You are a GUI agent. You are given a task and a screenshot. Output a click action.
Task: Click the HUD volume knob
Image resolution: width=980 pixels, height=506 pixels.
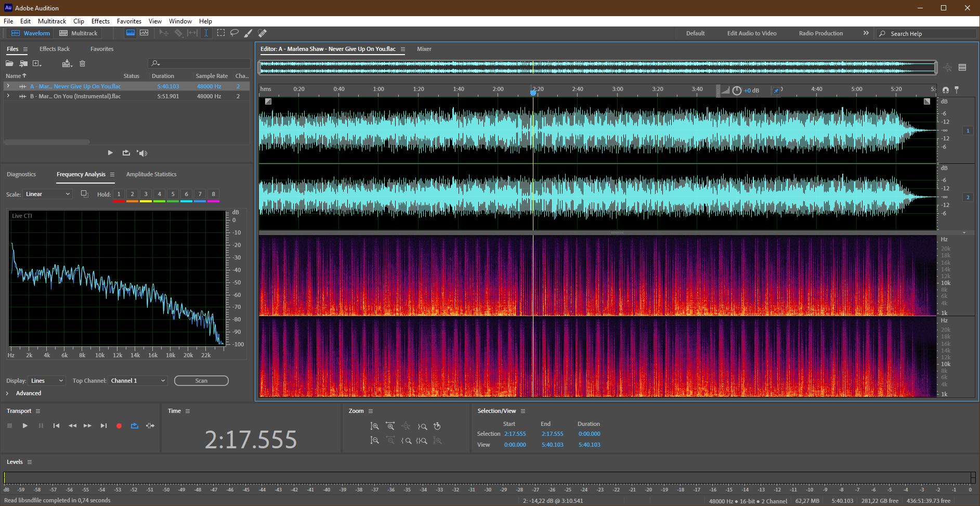[x=737, y=90]
